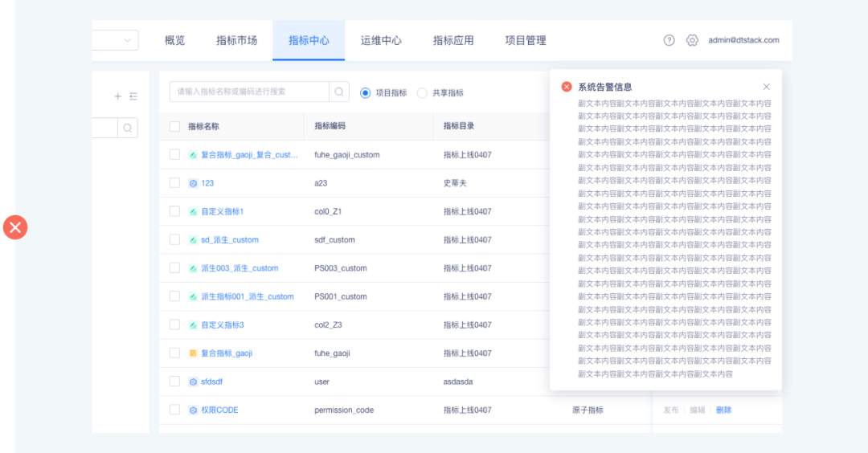This screenshot has width=868, height=453.
Task: Select the 共享指标 radio button
Action: click(x=422, y=93)
